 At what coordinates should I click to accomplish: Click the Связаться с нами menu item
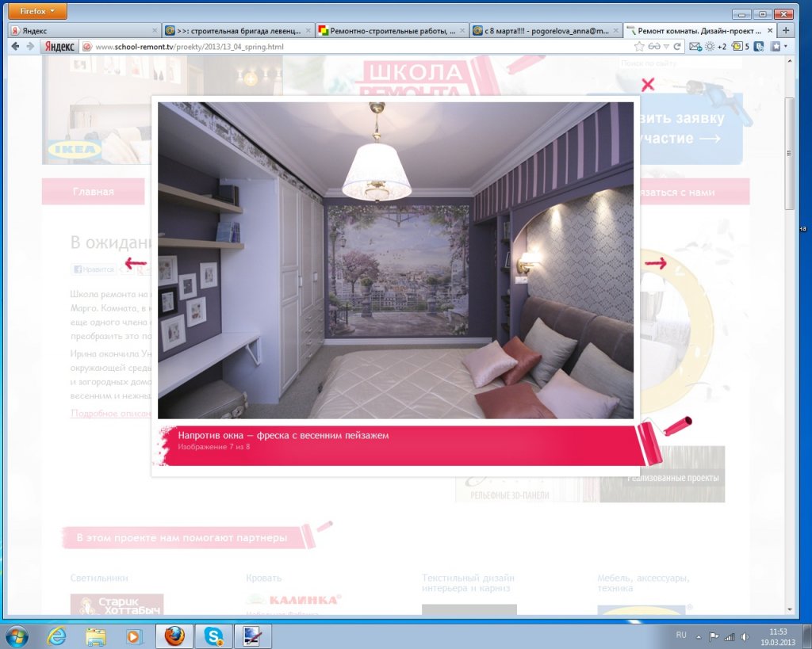tap(695, 192)
